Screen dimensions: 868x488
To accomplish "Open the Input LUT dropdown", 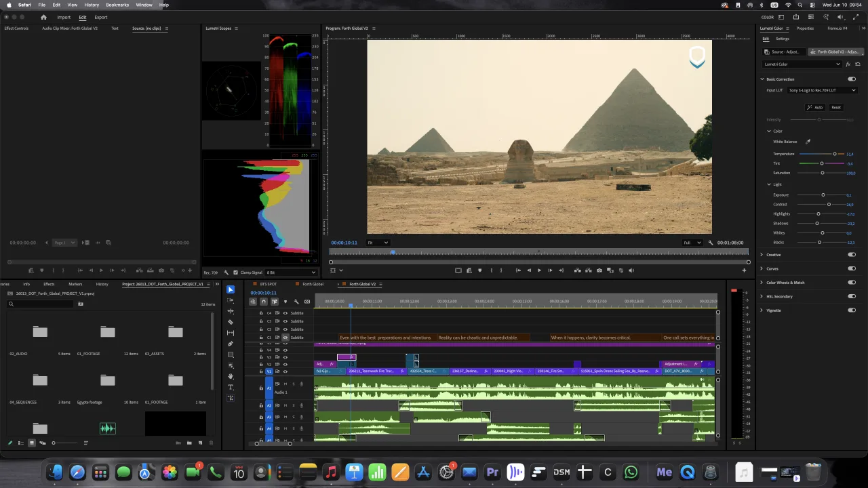I will (x=822, y=90).
